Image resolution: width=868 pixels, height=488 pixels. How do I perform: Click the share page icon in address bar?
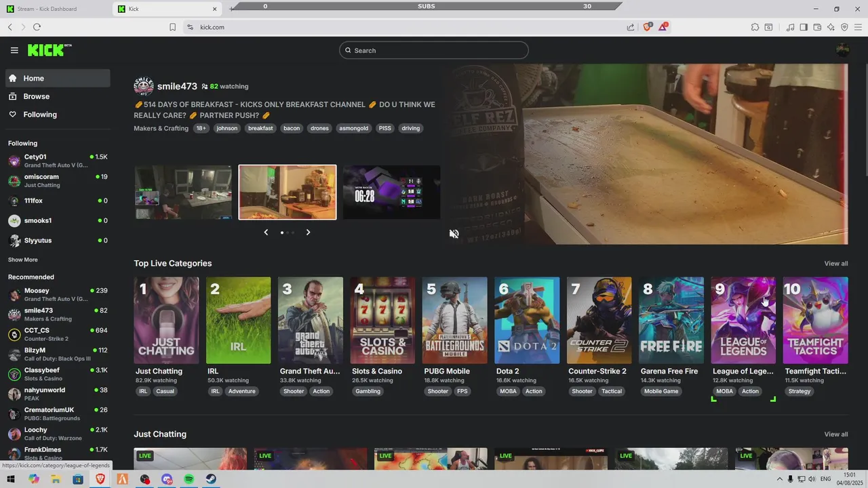pos(631,27)
